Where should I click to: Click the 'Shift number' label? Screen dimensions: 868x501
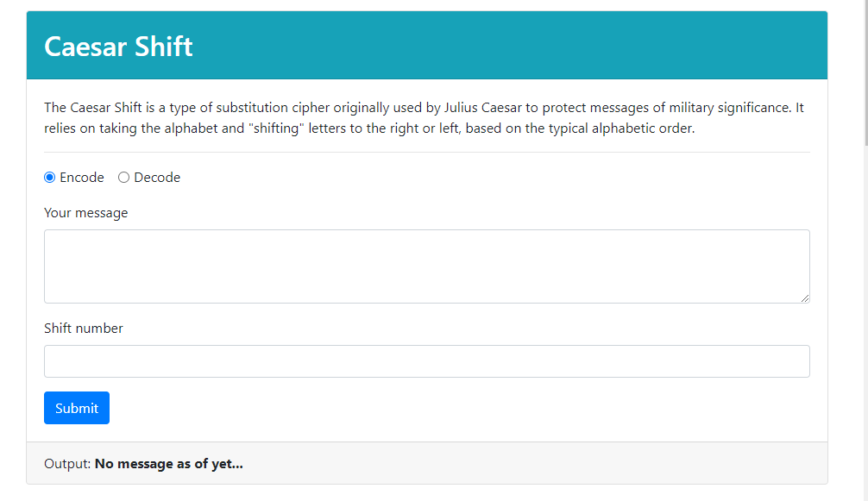tap(83, 328)
